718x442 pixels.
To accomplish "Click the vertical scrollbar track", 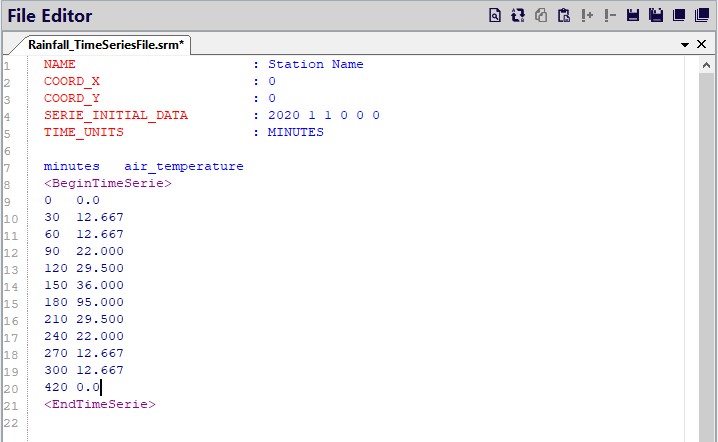I will click(x=706, y=256).
